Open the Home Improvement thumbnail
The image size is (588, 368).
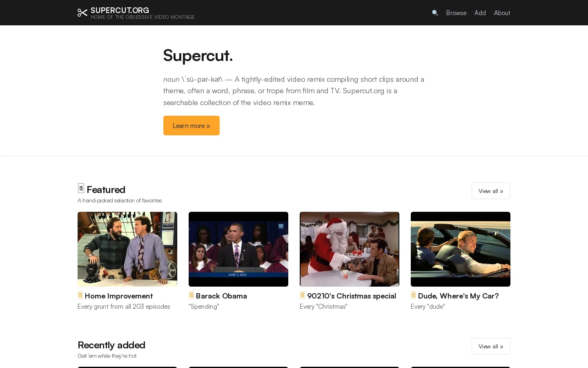127,249
